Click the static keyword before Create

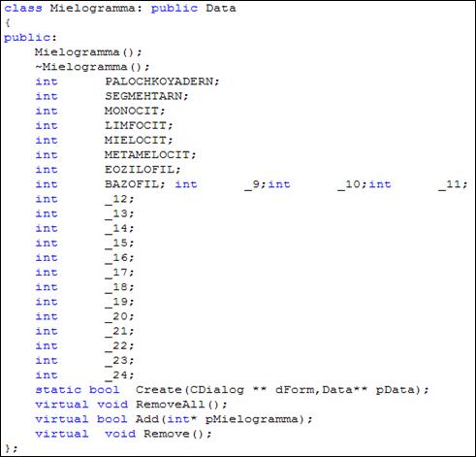[58, 390]
